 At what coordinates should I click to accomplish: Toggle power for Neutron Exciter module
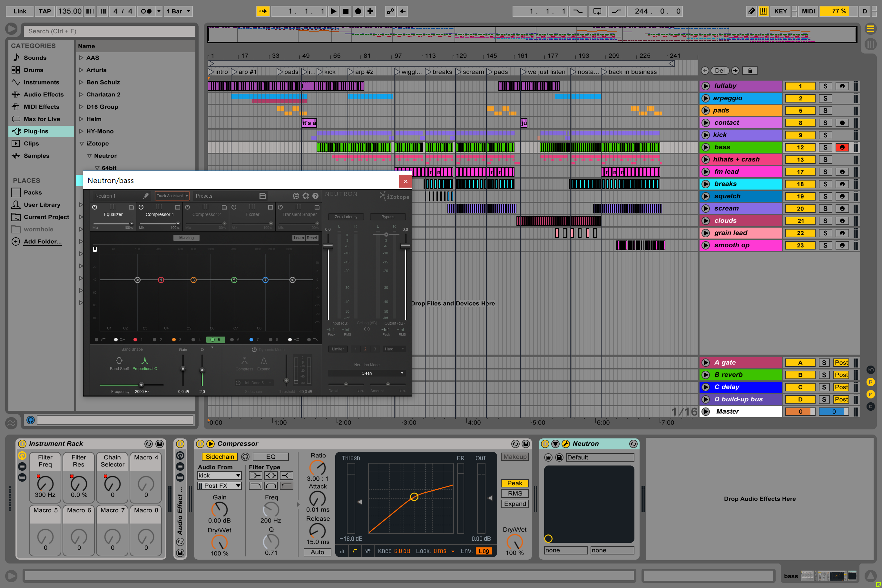[x=234, y=207]
